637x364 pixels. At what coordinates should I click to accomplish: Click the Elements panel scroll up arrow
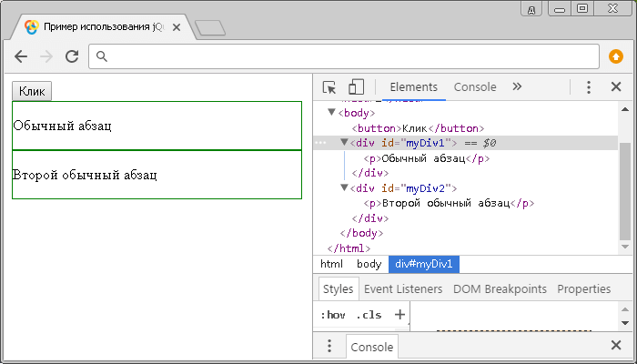click(x=625, y=109)
